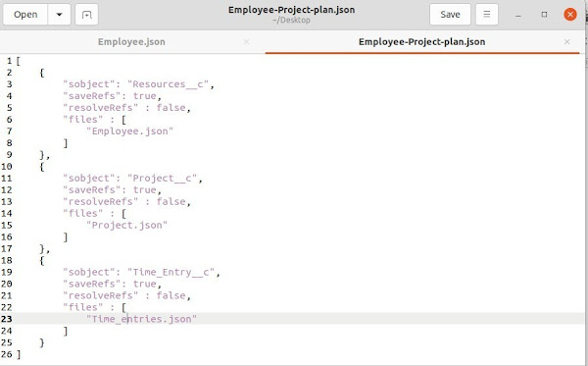Click the "Project__c" value text
Screen dimensions: 588x366
163,179
